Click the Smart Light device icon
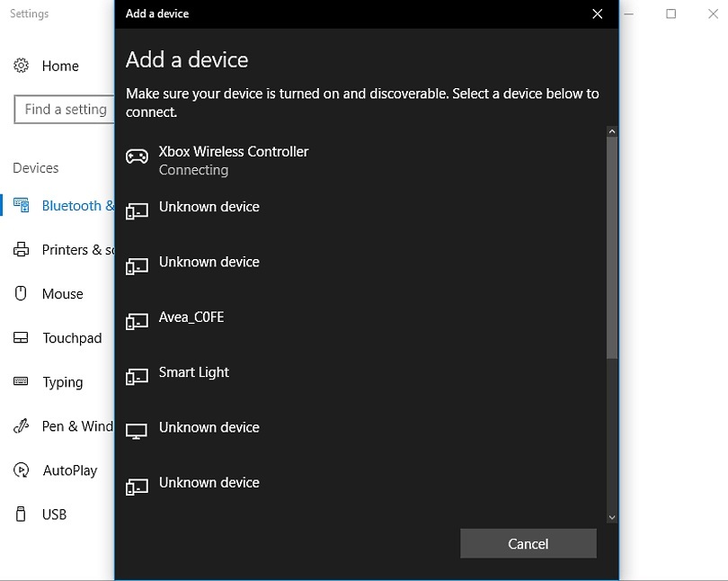 pyautogui.click(x=137, y=377)
